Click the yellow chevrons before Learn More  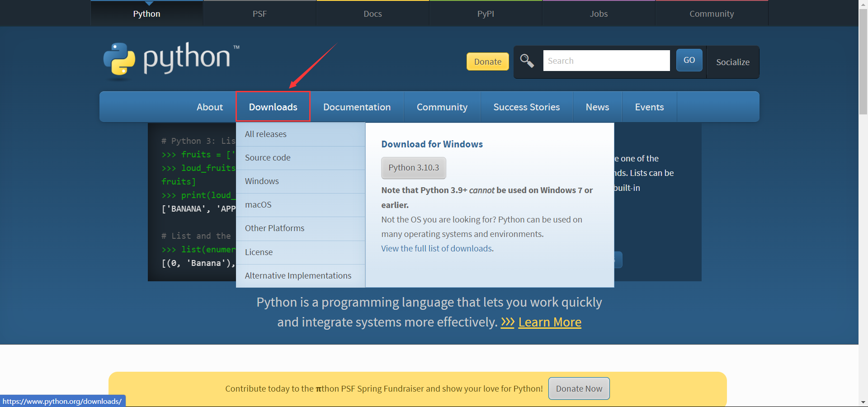tap(508, 322)
